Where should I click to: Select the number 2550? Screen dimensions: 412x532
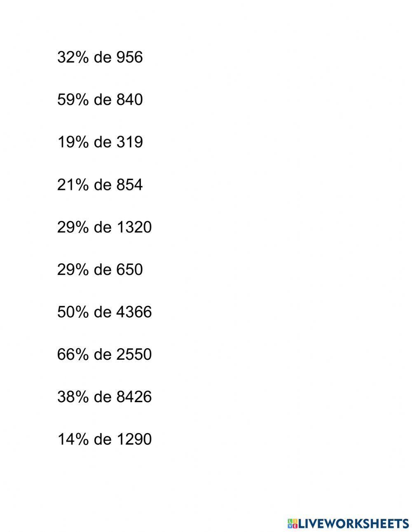click(134, 354)
